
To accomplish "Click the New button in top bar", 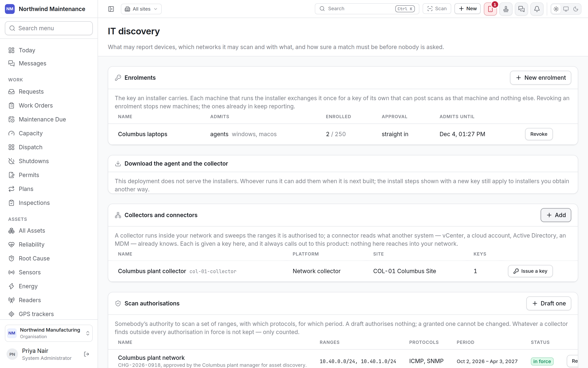I will click(x=468, y=9).
